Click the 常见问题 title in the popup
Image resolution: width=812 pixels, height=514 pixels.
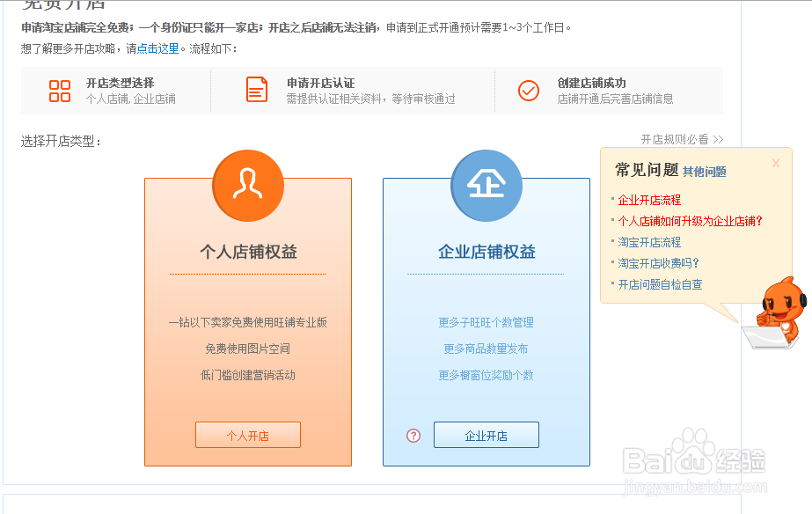pyautogui.click(x=647, y=170)
